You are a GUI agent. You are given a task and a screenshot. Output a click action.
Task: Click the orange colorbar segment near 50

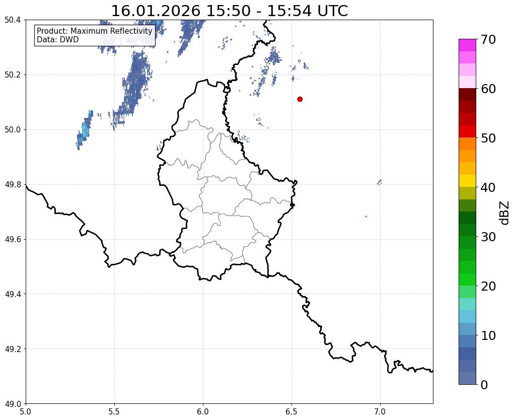click(x=467, y=144)
